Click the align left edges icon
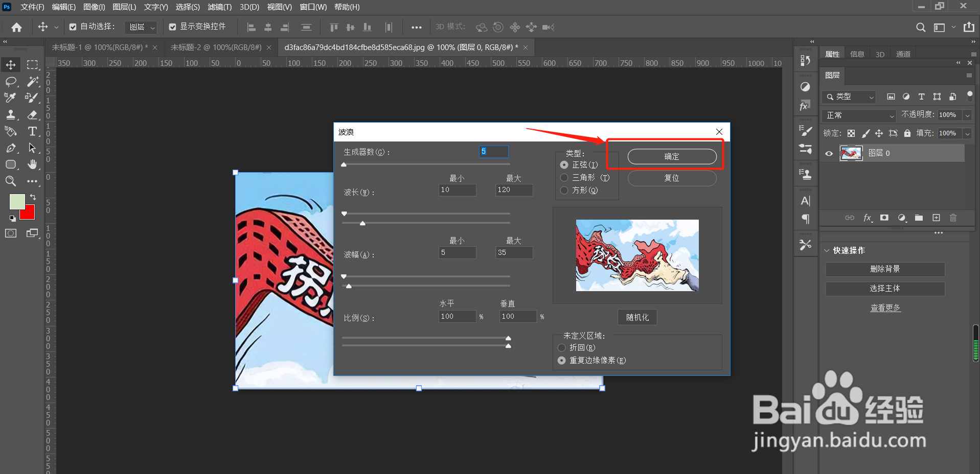 point(251,27)
